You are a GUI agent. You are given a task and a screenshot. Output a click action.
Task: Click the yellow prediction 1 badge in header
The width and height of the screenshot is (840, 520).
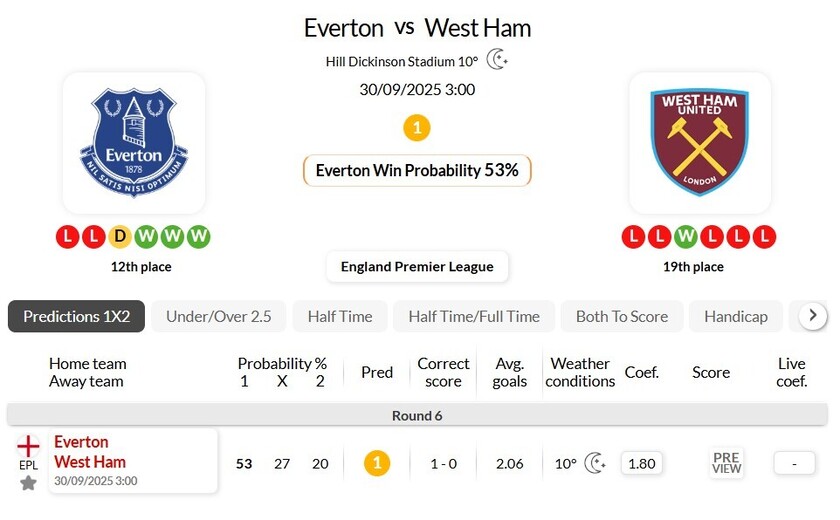point(416,128)
